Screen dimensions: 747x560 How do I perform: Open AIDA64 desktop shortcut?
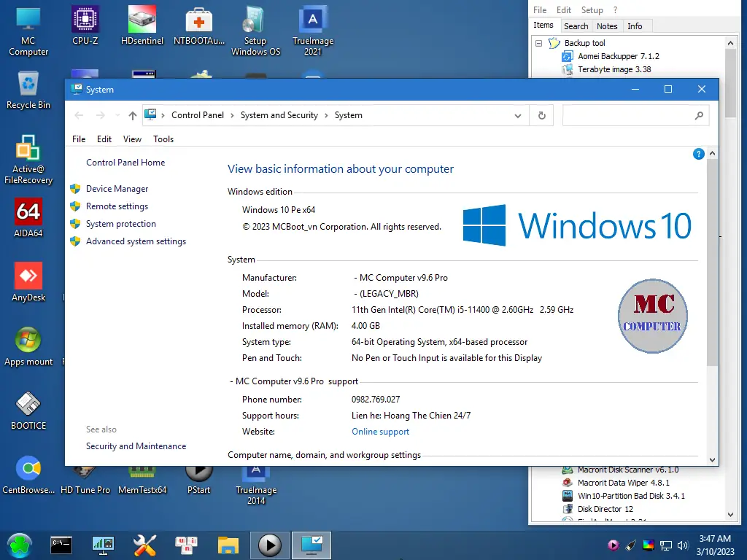pos(28,218)
